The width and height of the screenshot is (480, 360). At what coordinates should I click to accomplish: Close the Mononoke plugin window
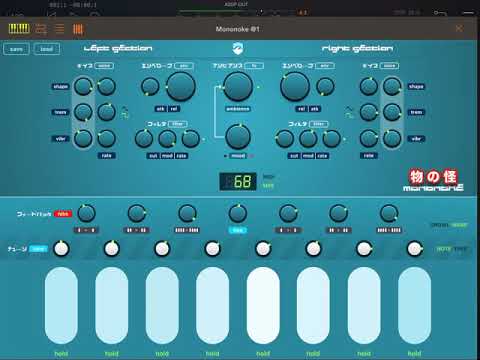[459, 29]
